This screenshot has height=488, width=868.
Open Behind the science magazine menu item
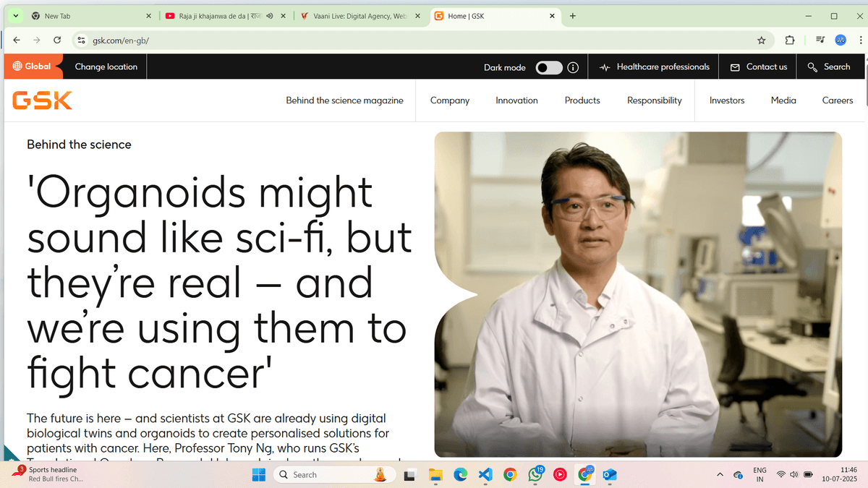click(x=344, y=100)
